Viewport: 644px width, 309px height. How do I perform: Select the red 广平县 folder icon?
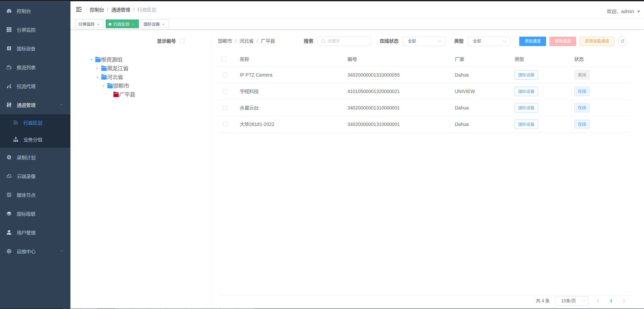(x=116, y=95)
